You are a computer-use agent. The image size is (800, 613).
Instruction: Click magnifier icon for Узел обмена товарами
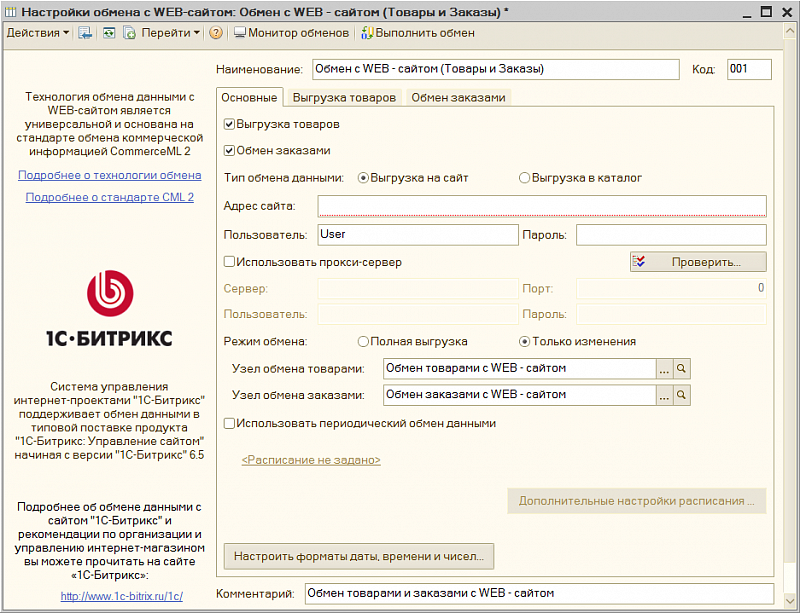(x=681, y=369)
